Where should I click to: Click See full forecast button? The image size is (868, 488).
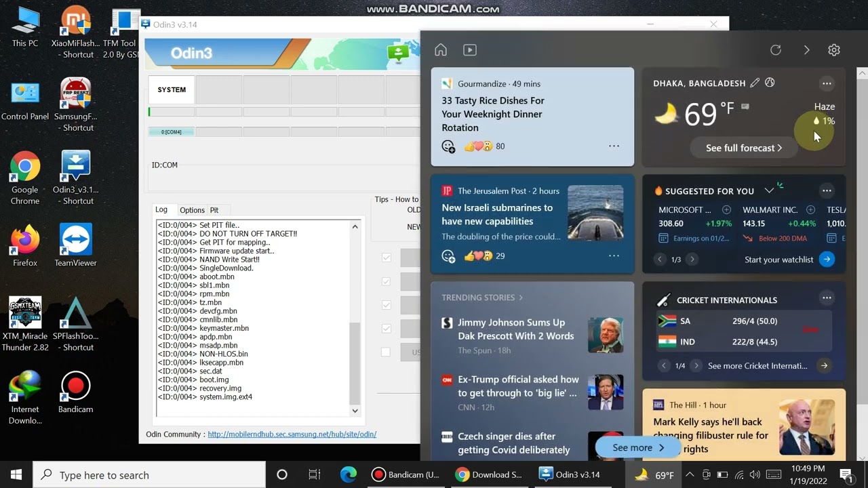coord(744,148)
